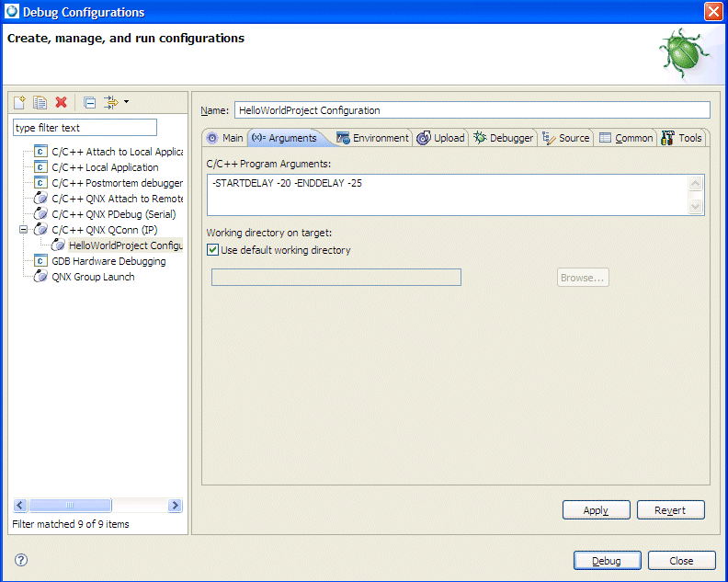
Task: Click the program arguments scroll down arrow
Action: [695, 207]
